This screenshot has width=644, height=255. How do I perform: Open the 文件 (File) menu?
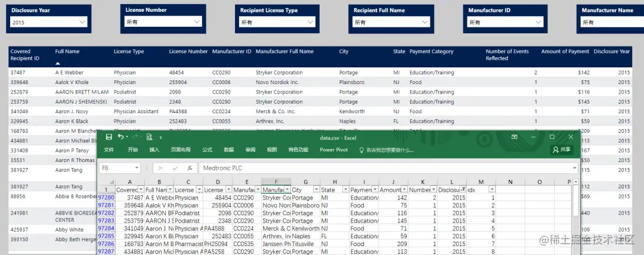109,150
